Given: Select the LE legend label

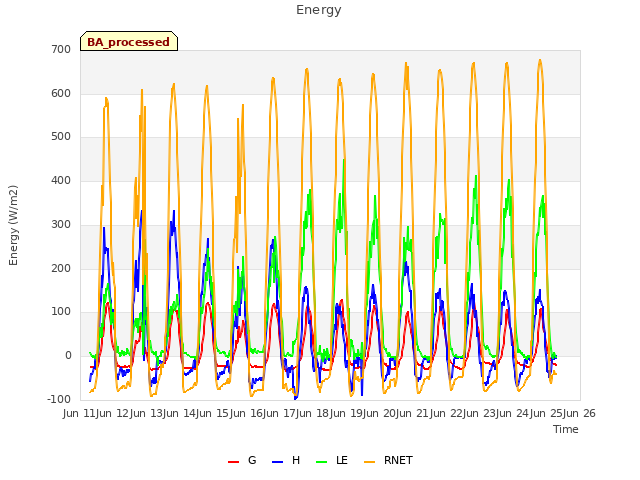Looking at the screenshot, I should [342, 460].
